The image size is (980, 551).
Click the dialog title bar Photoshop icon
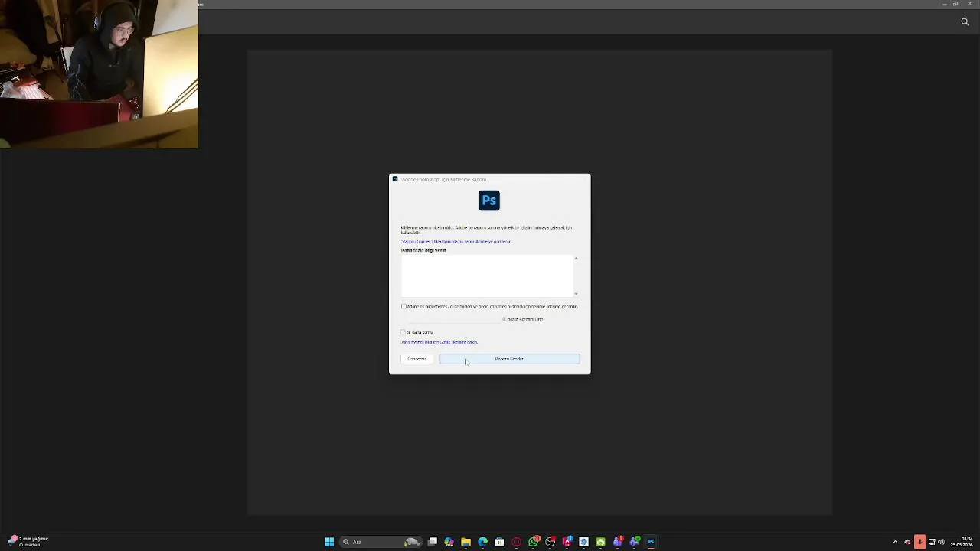point(395,179)
